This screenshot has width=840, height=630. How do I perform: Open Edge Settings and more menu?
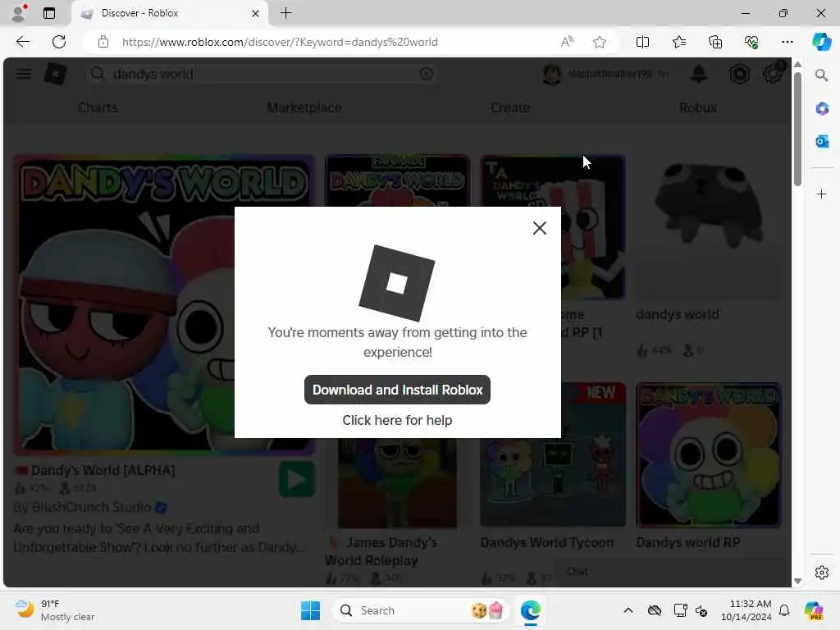coord(787,42)
